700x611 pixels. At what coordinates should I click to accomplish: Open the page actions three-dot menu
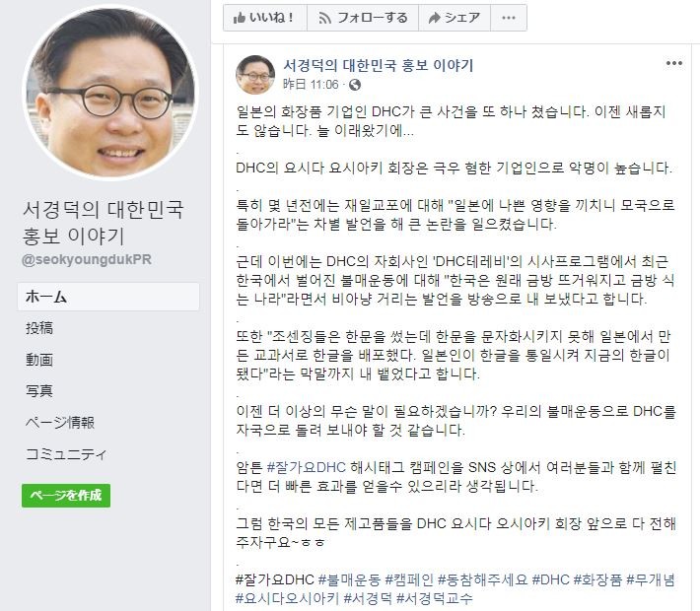pos(509,18)
